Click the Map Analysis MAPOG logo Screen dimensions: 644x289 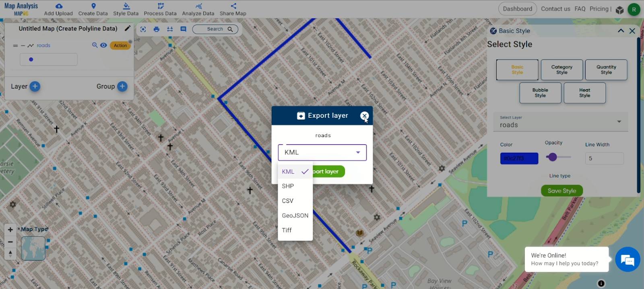click(x=21, y=9)
